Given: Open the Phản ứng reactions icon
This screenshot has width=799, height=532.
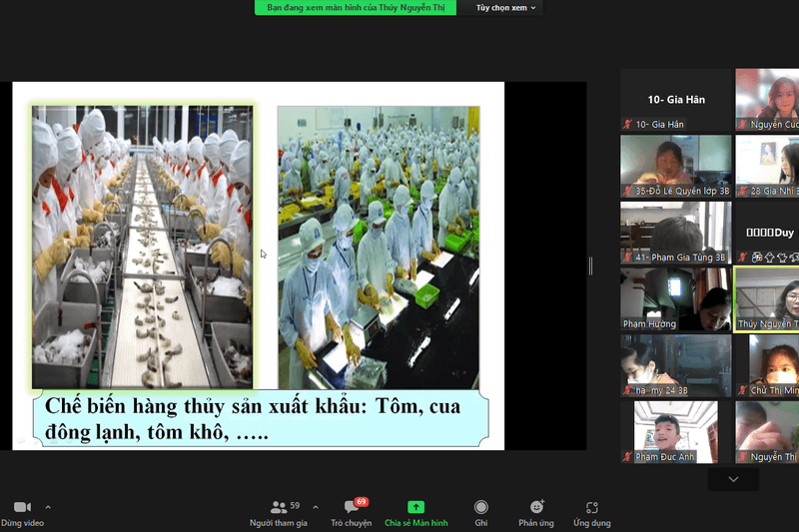Looking at the screenshot, I should coord(536,507).
